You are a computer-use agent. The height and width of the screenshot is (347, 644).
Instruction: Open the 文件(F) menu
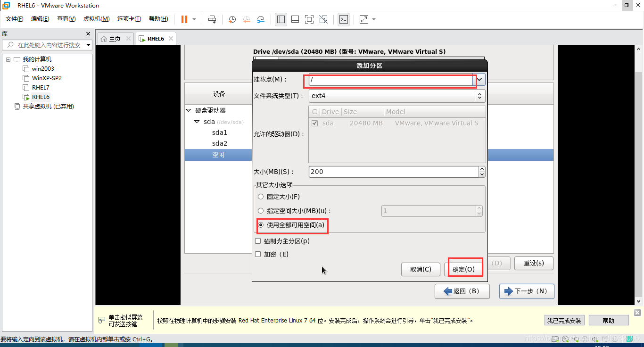tap(15, 19)
